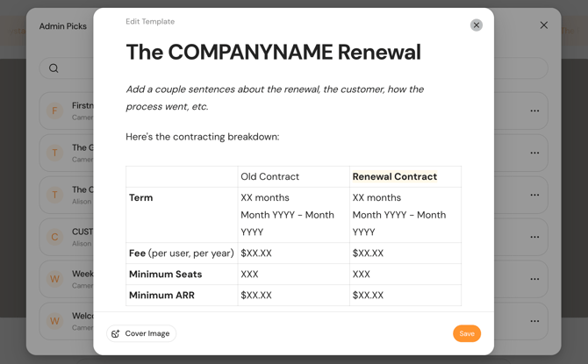588x364 pixels.
Task: Show more options for the 'Welc' row
Action: point(534,321)
